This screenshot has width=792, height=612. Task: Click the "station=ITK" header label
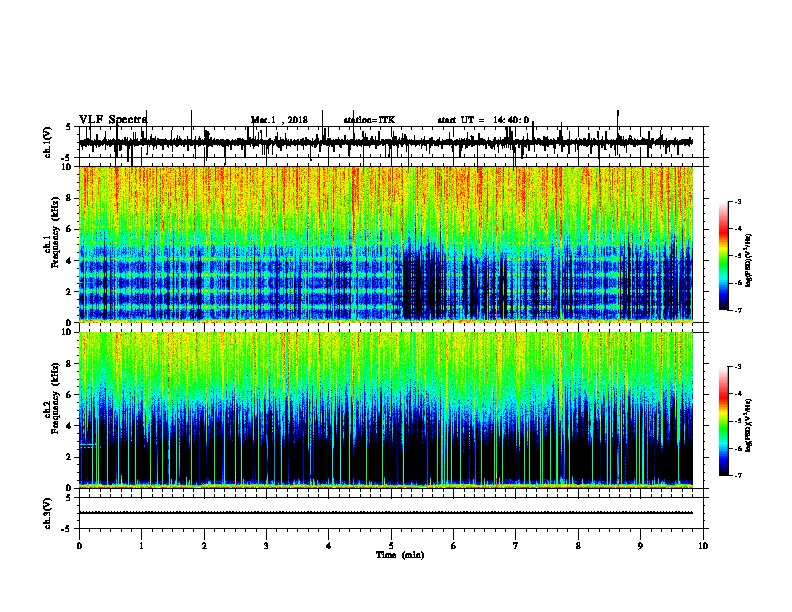(x=369, y=120)
